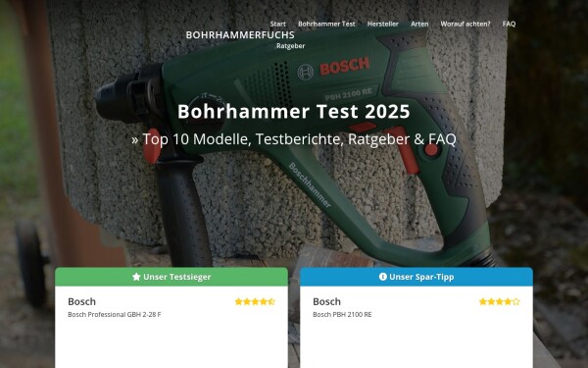Image resolution: width=588 pixels, height=368 pixels.
Task: Select the Arten menu item
Action: click(x=419, y=24)
